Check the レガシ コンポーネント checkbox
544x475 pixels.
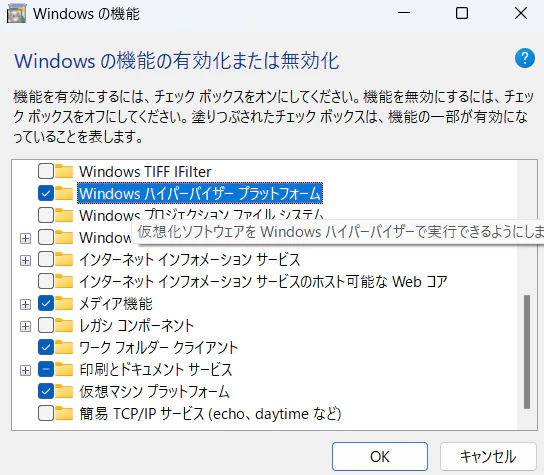coord(46,325)
